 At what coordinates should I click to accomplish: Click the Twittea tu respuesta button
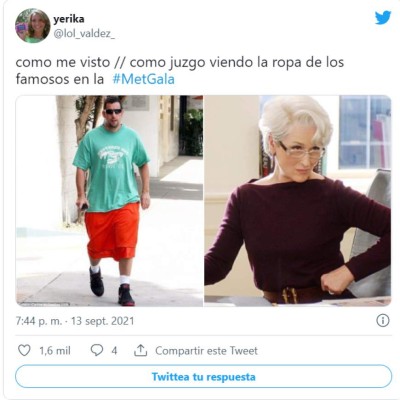(203, 376)
